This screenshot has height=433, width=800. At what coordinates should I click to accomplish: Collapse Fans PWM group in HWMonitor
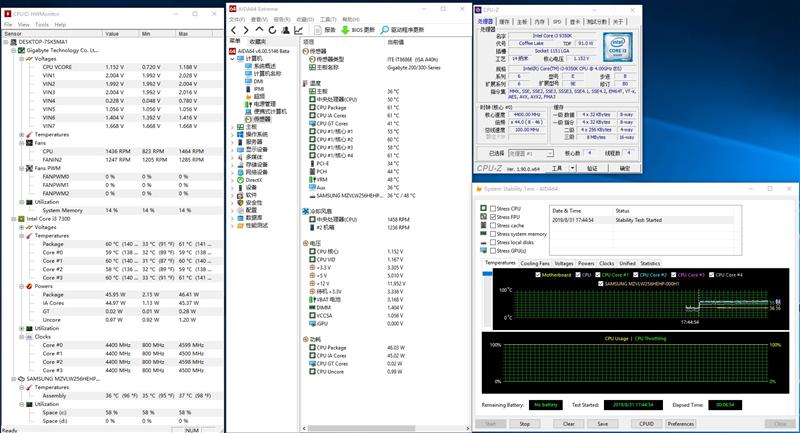pyautogui.click(x=21, y=168)
